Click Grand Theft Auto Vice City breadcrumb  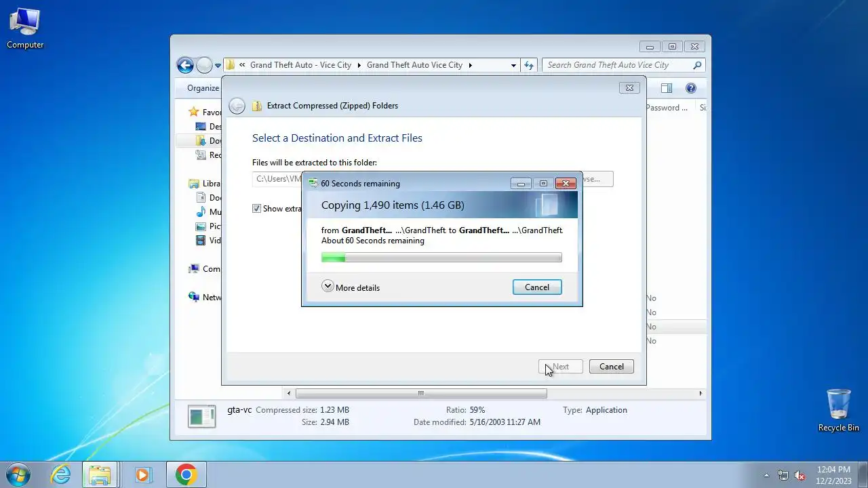pyautogui.click(x=414, y=65)
